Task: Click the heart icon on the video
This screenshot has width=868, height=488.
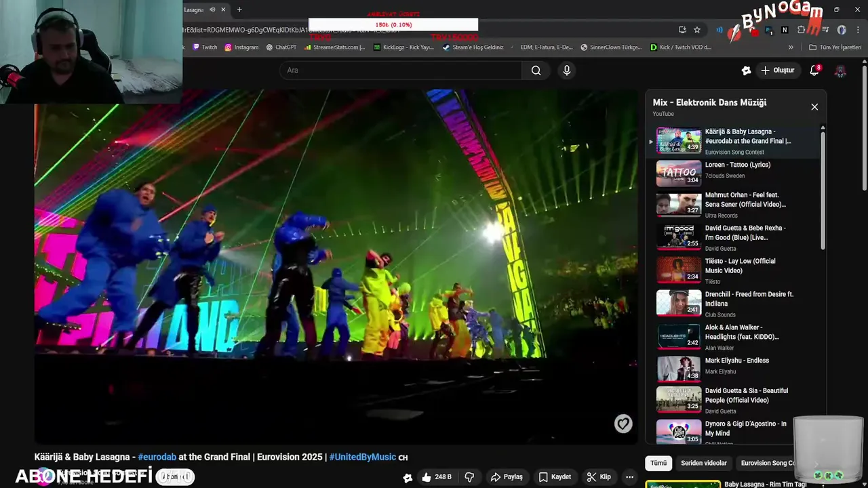Action: point(623,424)
